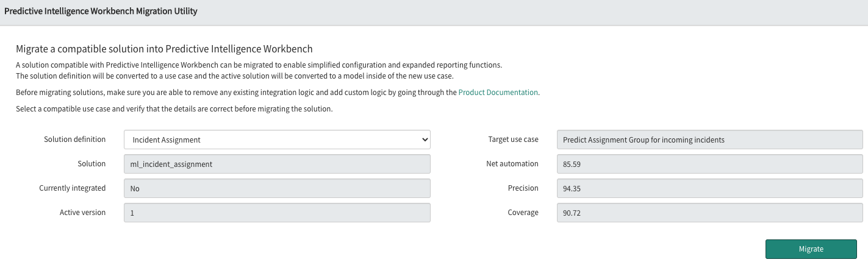Viewport: 868px width, 265px height.
Task: Click the Coverage label
Action: (523, 213)
